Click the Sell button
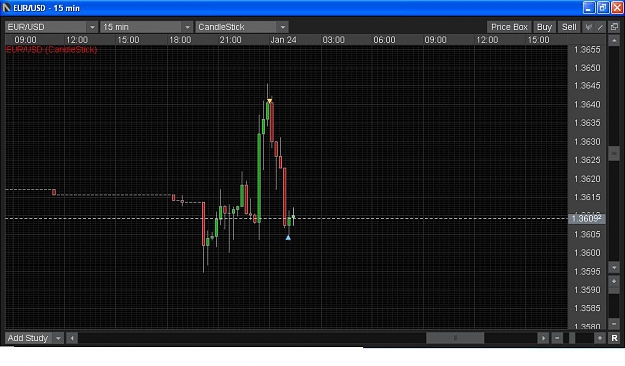625x366 pixels. pyautogui.click(x=569, y=27)
